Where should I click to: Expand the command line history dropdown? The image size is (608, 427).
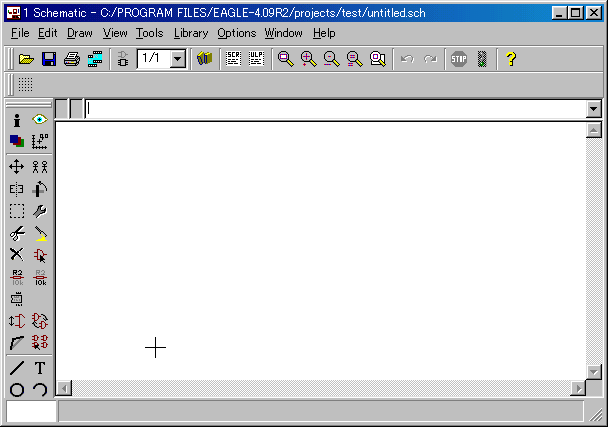click(x=593, y=109)
